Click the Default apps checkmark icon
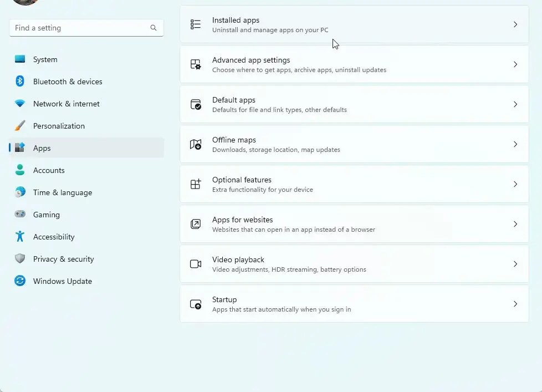This screenshot has width=542, height=392. tap(196, 104)
